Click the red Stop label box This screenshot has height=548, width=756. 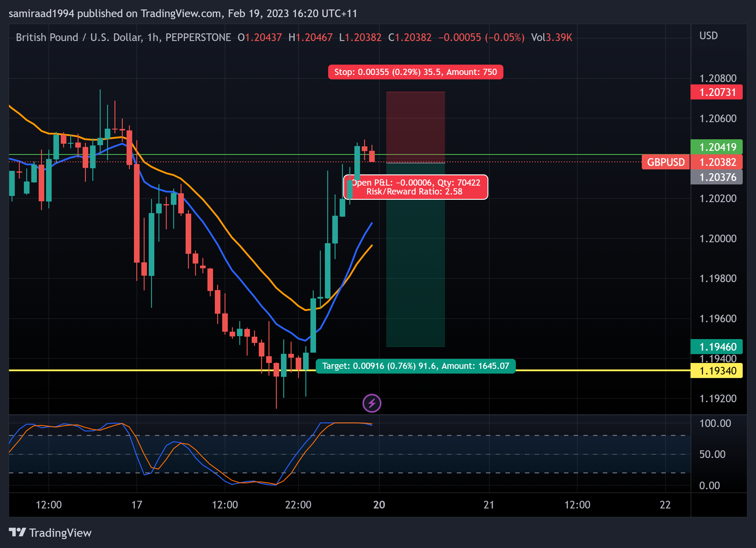(x=415, y=72)
